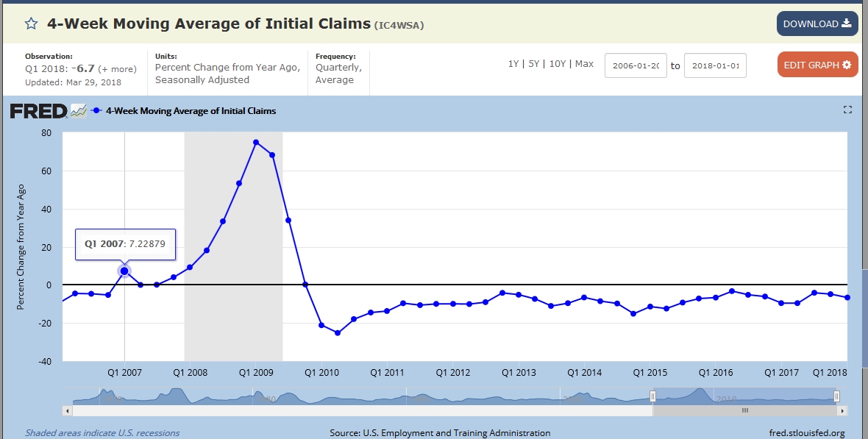
Task: Open the fred.stlouisfed.org link
Action: pos(808,433)
